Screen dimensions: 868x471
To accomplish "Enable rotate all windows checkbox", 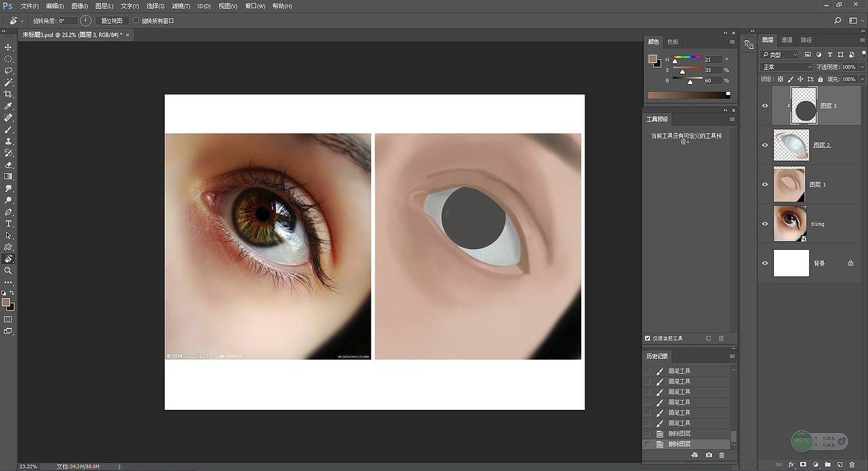I will (136, 21).
